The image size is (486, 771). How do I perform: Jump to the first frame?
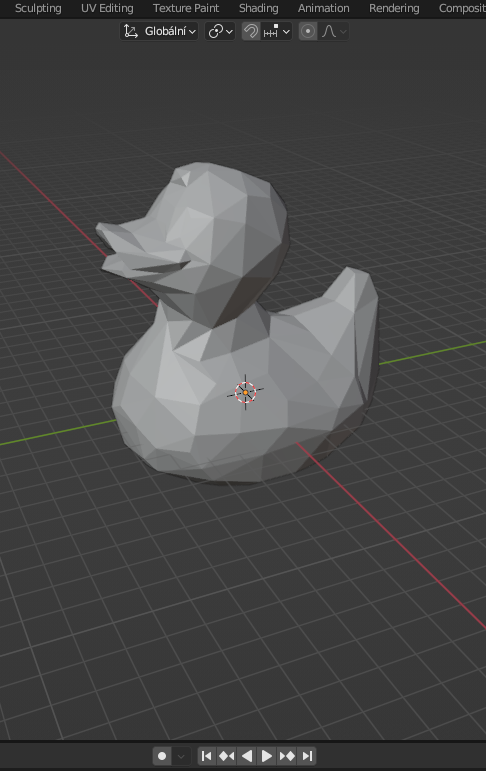tap(207, 756)
